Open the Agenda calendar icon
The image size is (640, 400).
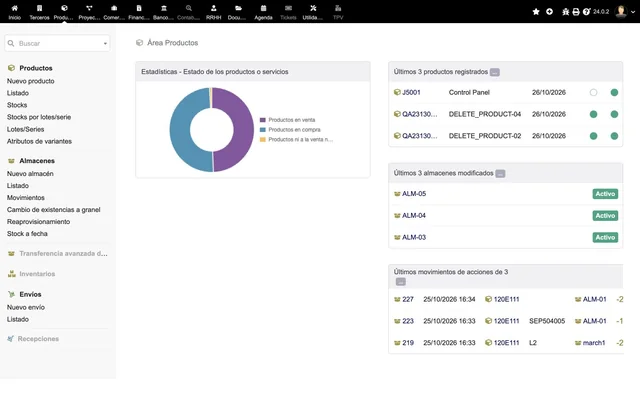coord(263,8)
